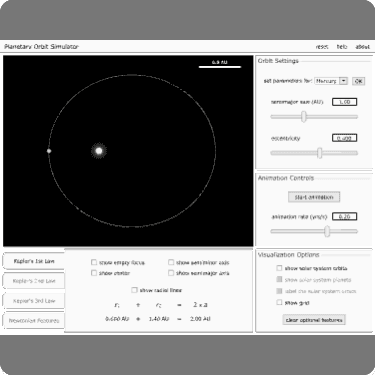The image size is (375, 375).
Task: Enable show solar system orbits checkbox
Action: (279, 268)
